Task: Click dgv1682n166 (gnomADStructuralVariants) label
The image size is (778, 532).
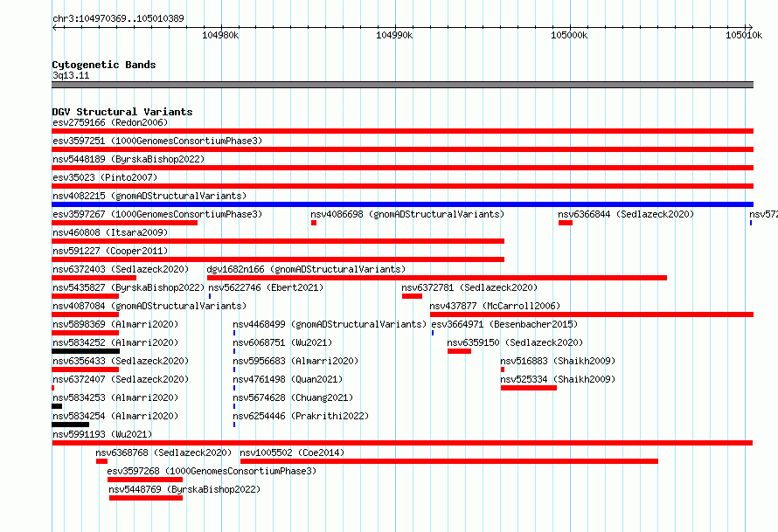Action: [306, 269]
